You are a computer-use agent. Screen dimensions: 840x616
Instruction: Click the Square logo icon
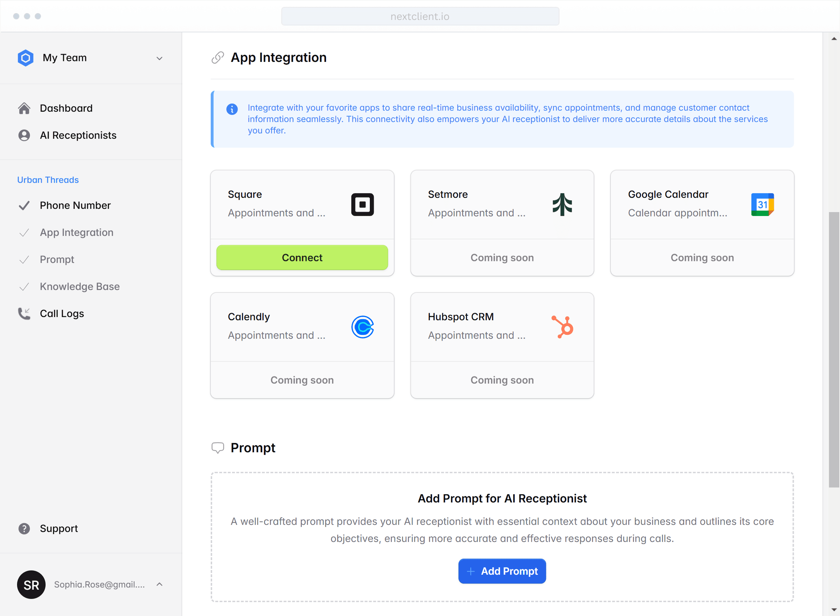click(x=363, y=204)
